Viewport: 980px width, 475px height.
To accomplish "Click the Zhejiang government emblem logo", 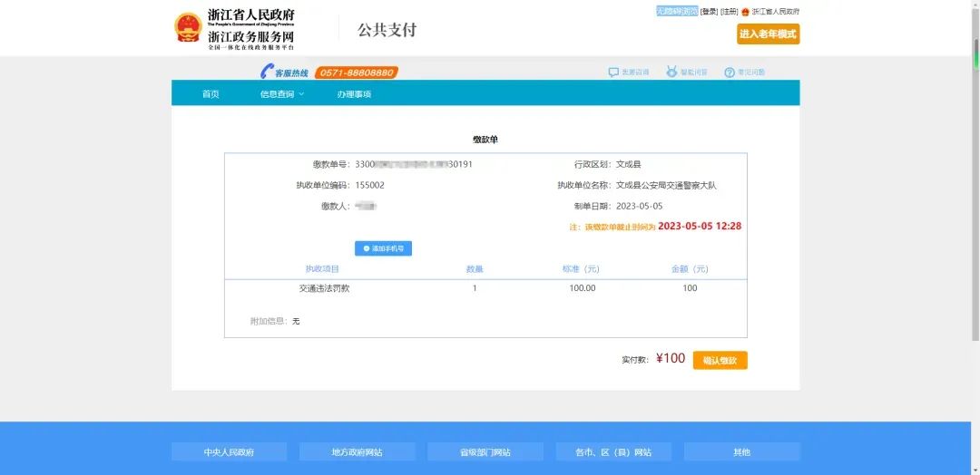I will [x=188, y=27].
